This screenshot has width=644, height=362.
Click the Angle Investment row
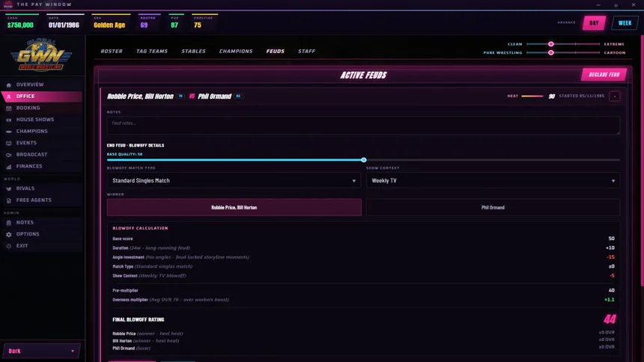pos(363,257)
